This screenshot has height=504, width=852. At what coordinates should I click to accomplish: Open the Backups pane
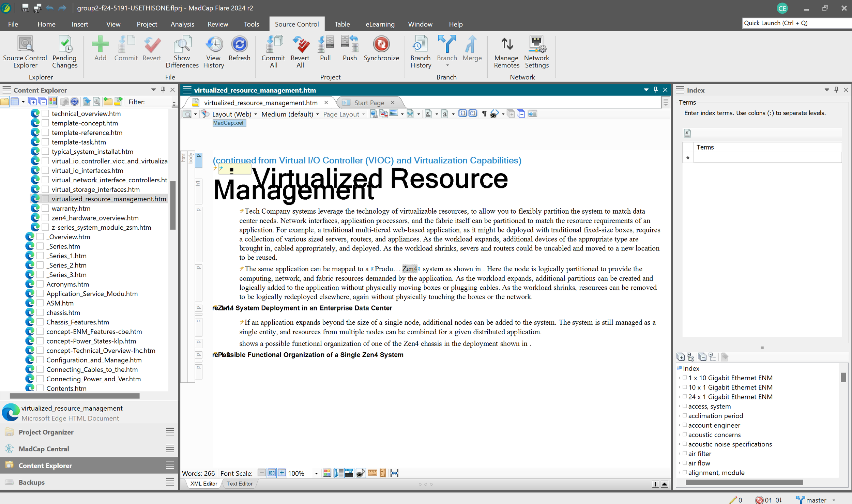(x=89, y=482)
